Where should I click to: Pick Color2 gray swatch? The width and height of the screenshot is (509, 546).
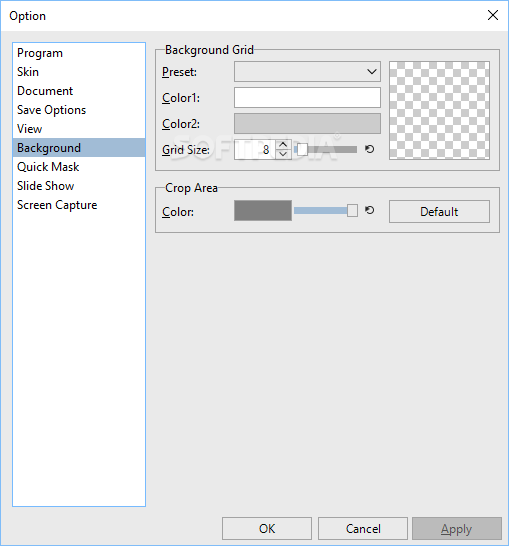pos(307,123)
